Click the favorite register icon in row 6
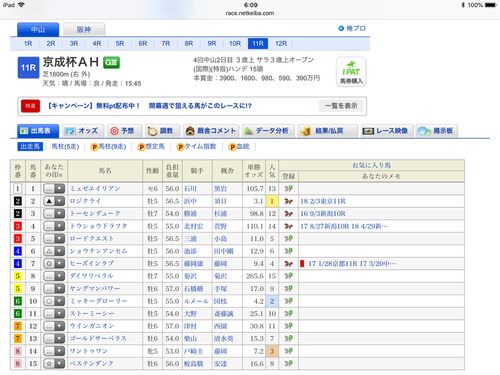The height and width of the screenshot is (375, 500). click(x=288, y=251)
